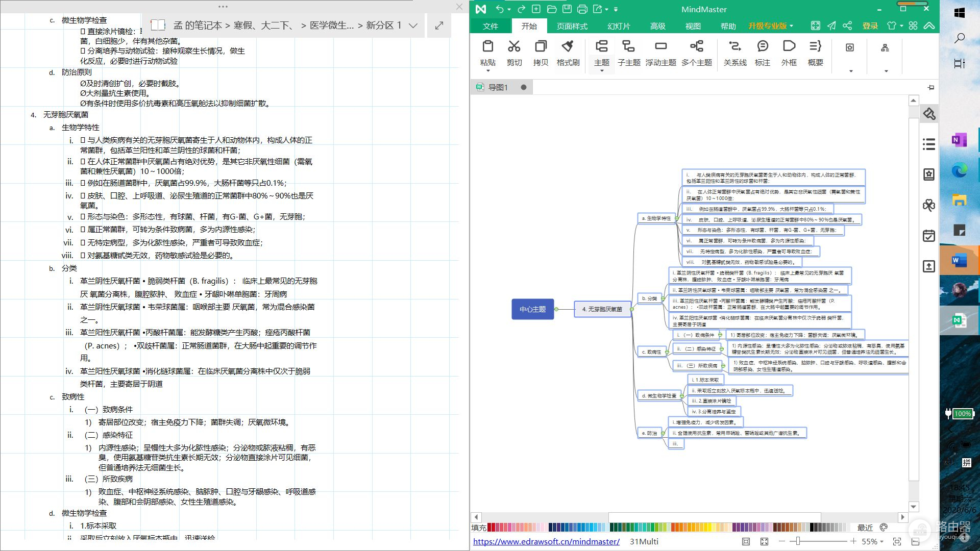The width and height of the screenshot is (980, 551).
Task: Collapse the 'c. 致病性' branch toggle
Action: pos(667,352)
